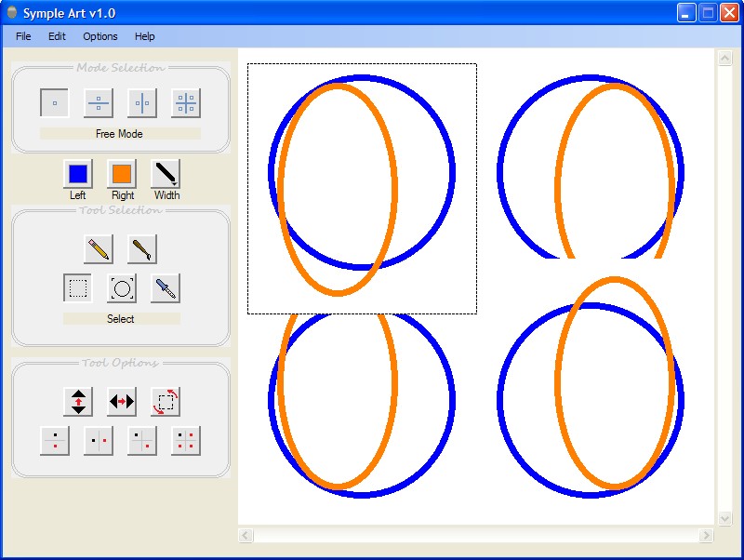Open the Help menu
The width and height of the screenshot is (744, 560).
(145, 36)
